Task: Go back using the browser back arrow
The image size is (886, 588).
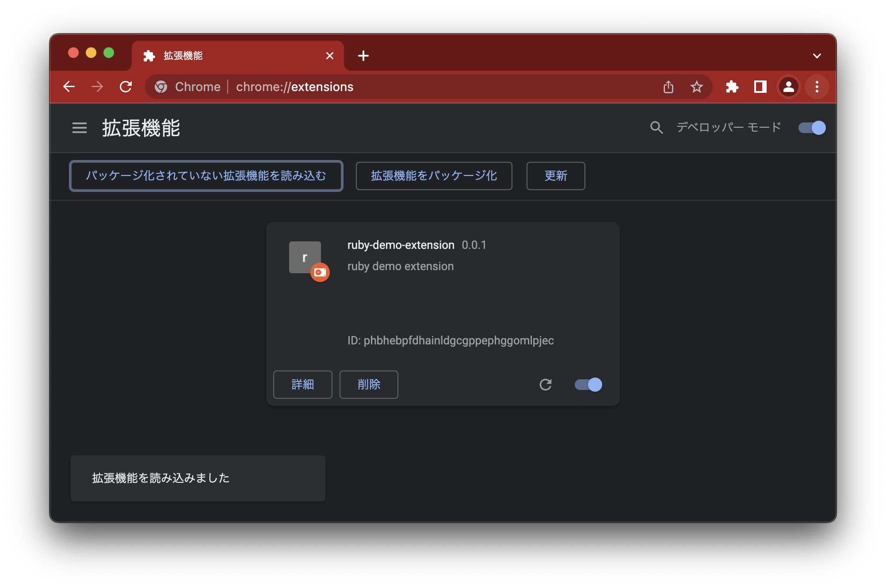Action: tap(69, 87)
